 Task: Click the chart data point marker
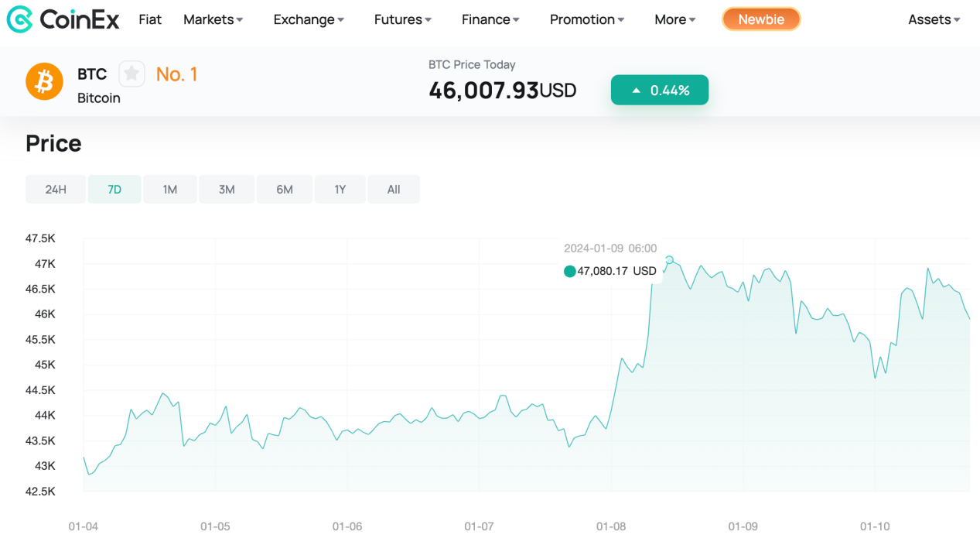pos(669,260)
